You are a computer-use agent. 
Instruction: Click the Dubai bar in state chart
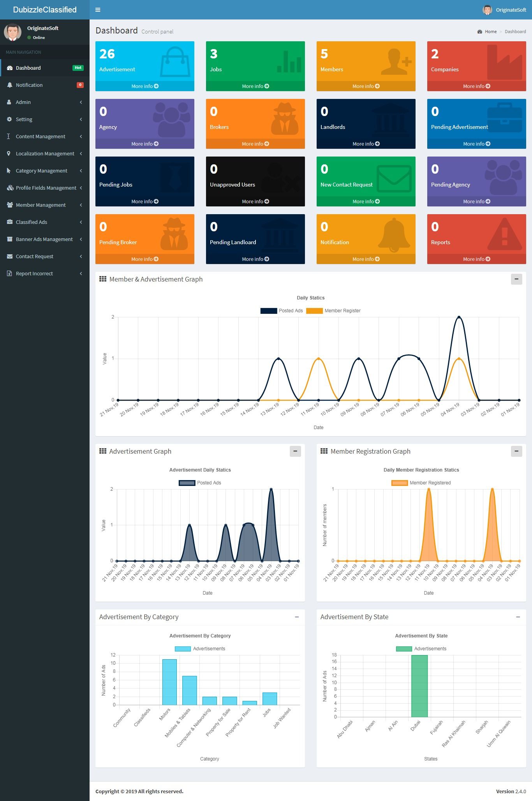pos(419,686)
